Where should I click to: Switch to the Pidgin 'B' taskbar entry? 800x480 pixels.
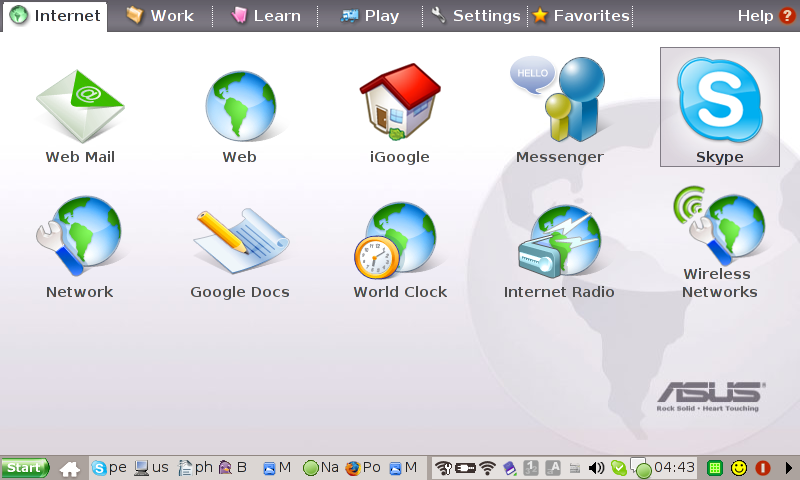pyautogui.click(x=233, y=468)
